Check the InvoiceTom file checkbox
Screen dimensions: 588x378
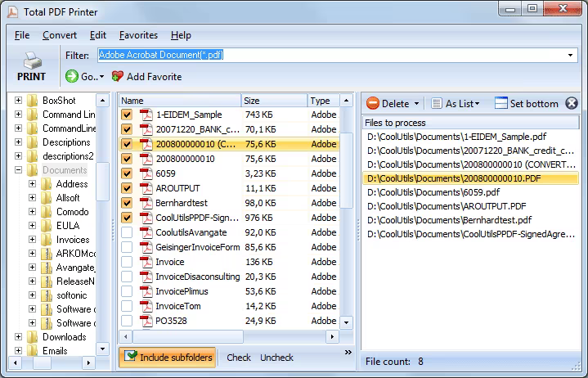127,306
